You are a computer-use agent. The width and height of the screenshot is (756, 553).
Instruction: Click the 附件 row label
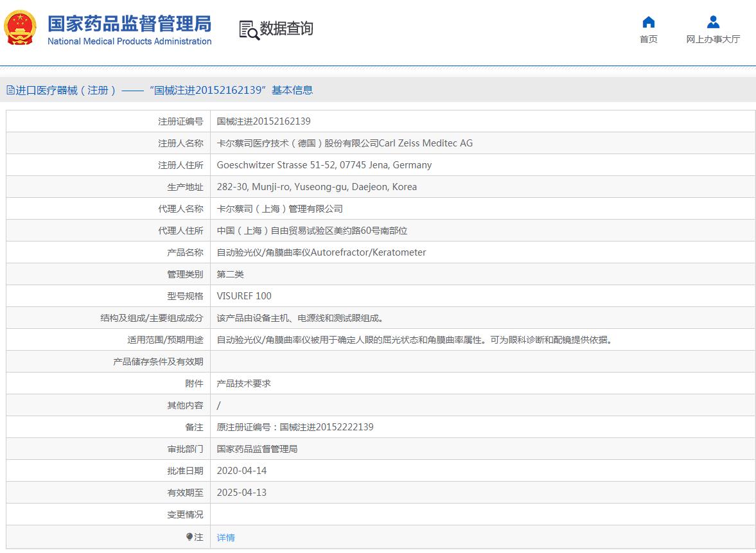(x=195, y=383)
